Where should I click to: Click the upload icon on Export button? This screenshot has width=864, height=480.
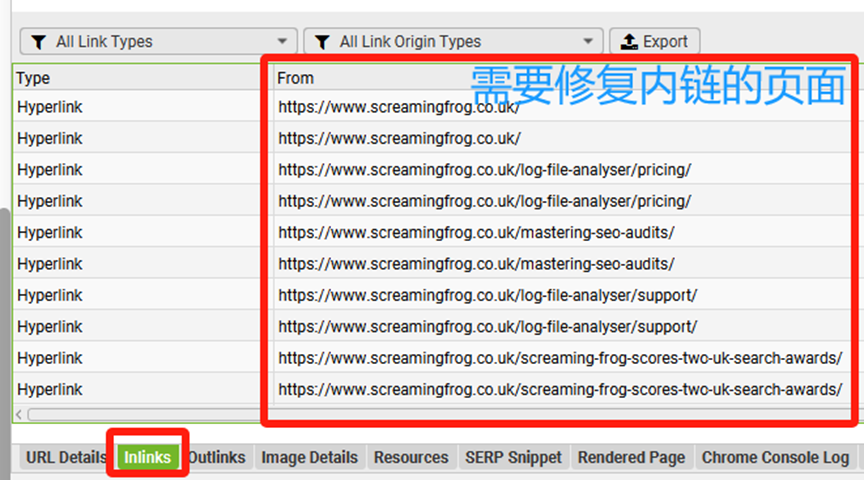click(629, 42)
